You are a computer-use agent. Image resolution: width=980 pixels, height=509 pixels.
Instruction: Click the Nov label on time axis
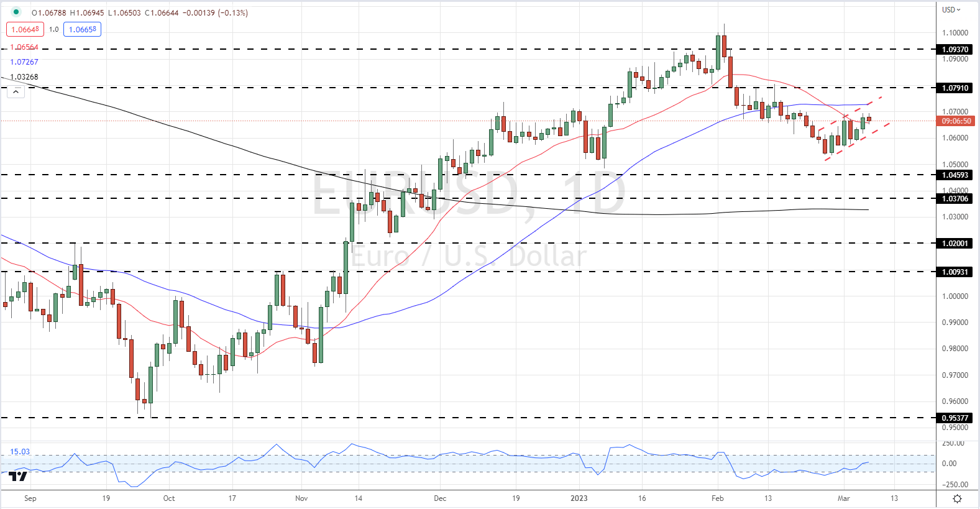pyautogui.click(x=301, y=498)
